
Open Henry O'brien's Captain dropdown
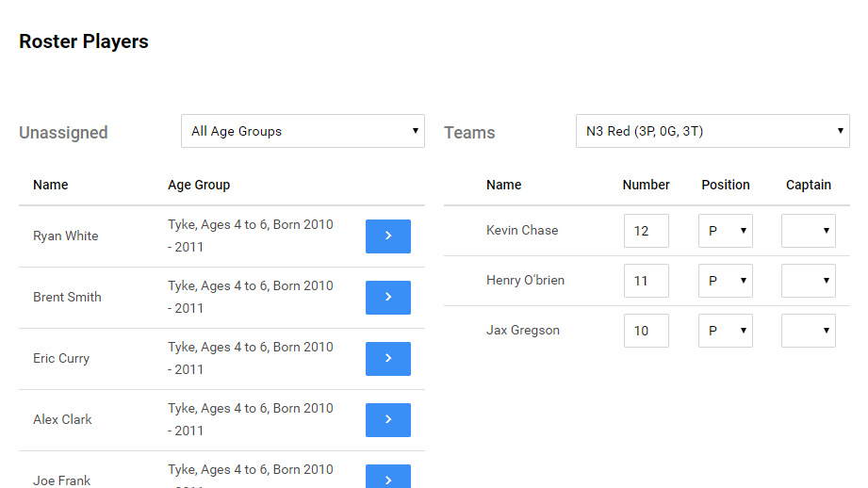click(x=808, y=281)
